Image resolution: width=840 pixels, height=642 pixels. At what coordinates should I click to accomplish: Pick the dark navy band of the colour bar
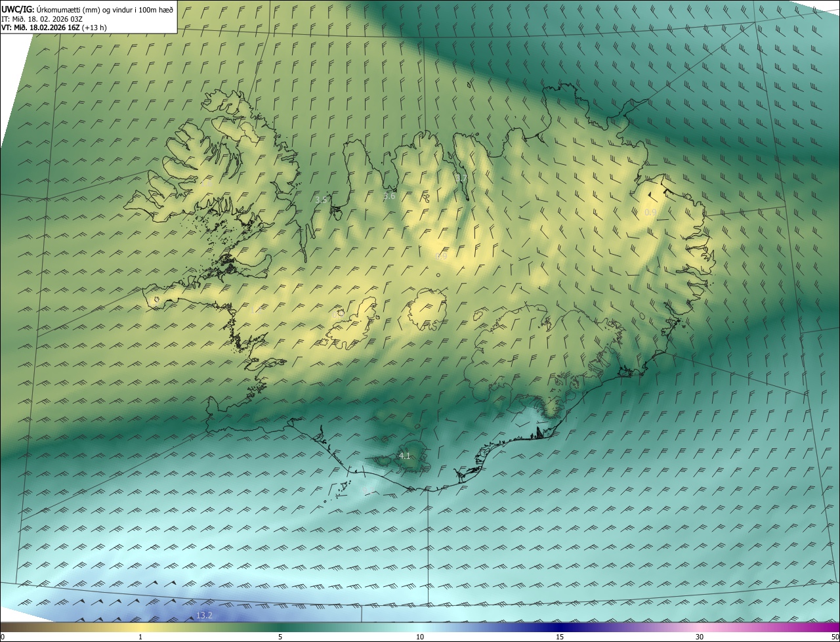(560, 628)
